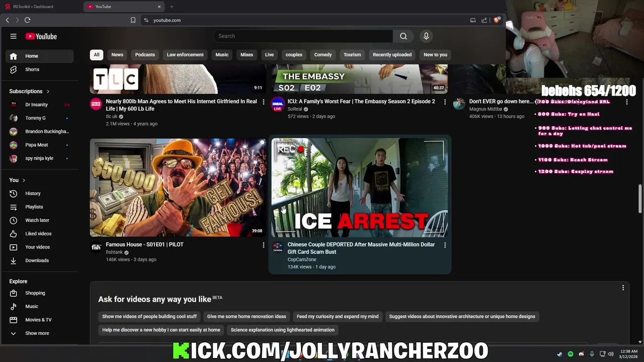Screen dimensions: 644x362
Task: Open spy ninja kyle subscription channel
Action: tap(39, 158)
